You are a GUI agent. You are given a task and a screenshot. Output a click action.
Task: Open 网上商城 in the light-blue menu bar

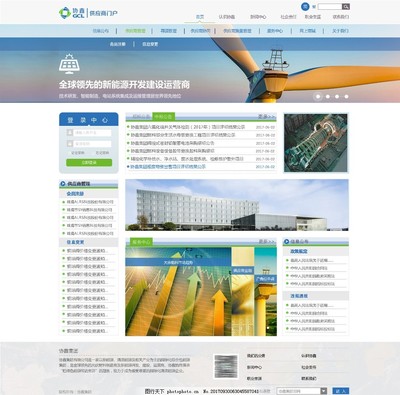pyautogui.click(x=307, y=31)
